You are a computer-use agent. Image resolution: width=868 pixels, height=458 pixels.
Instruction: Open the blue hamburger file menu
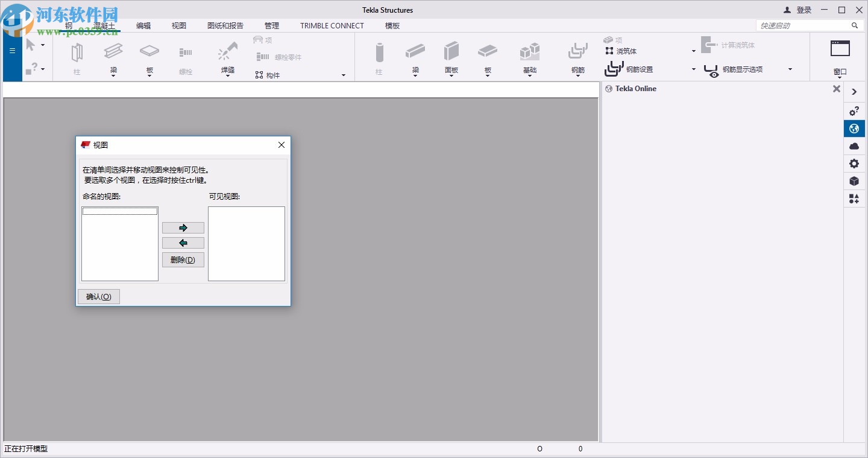pyautogui.click(x=12, y=51)
